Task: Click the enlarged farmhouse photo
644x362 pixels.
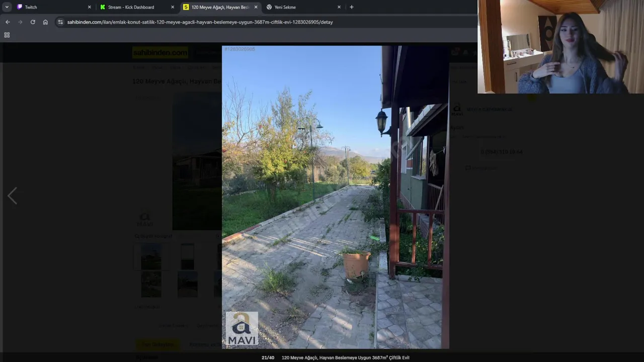Action: click(335, 197)
